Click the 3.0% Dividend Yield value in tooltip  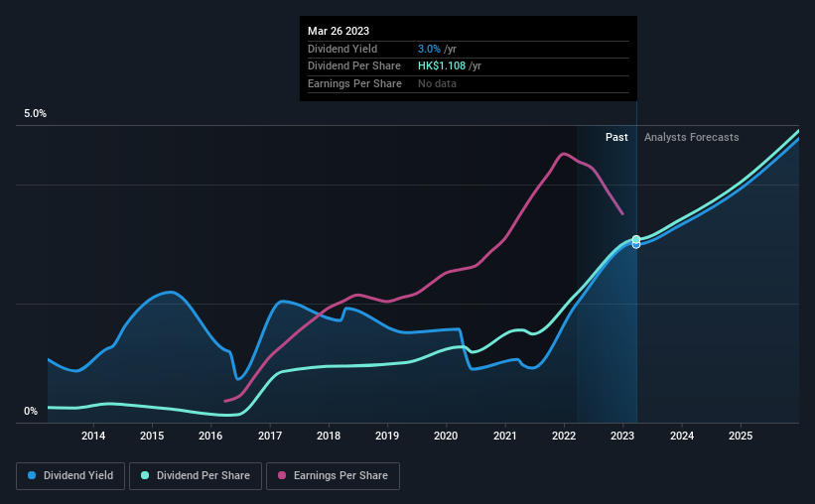click(x=429, y=49)
